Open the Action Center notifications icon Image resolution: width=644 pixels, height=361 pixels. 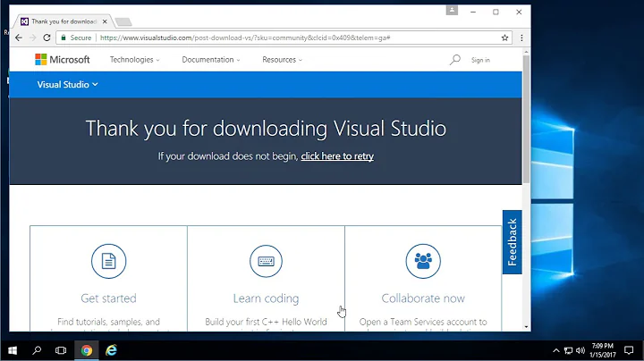coord(629,350)
